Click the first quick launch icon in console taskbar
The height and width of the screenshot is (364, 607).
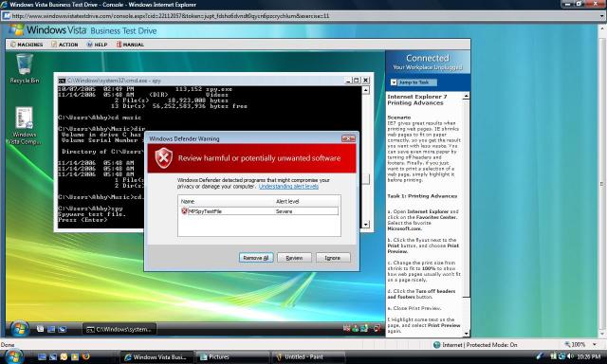click(40, 329)
